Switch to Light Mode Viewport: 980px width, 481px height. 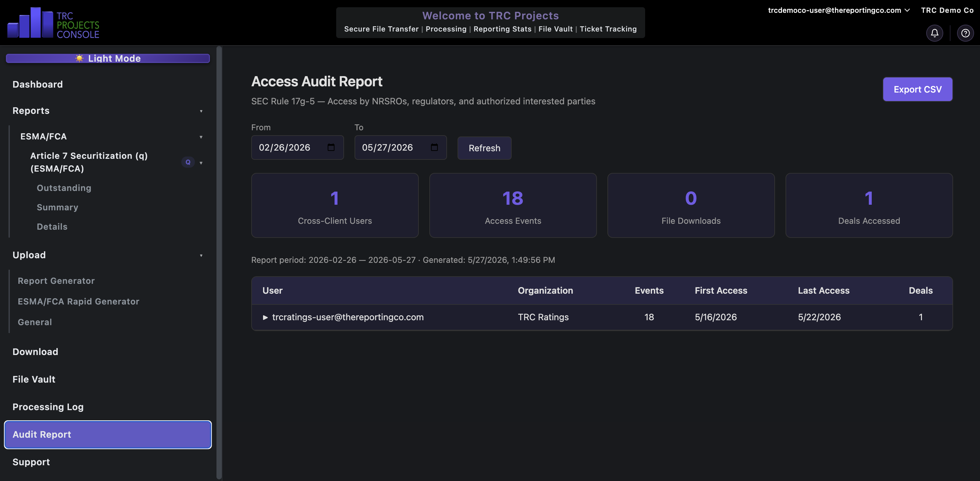108,58
